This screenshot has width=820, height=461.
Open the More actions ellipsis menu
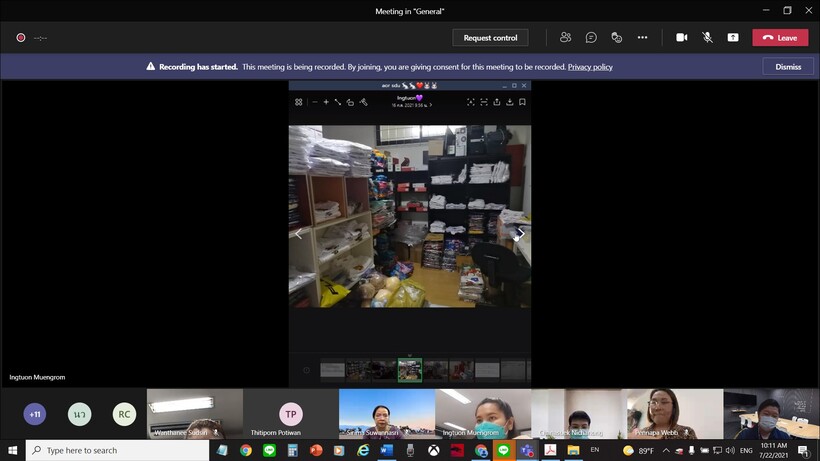pos(642,37)
